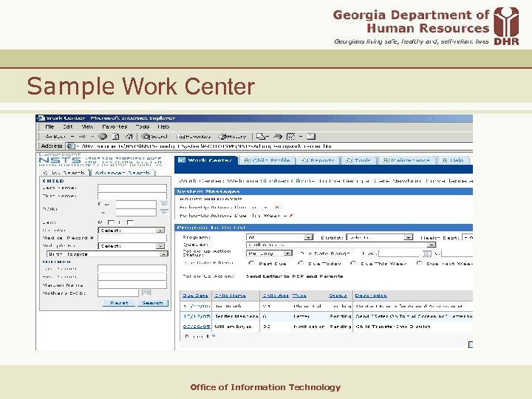This screenshot has width=532, height=399.
Task: Switch to the Child Profile tab
Action: (267, 160)
